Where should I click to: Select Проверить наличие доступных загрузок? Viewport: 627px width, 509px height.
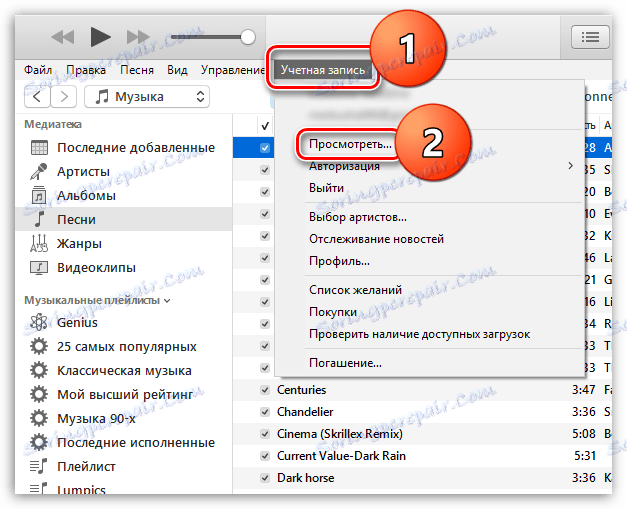pos(419,334)
